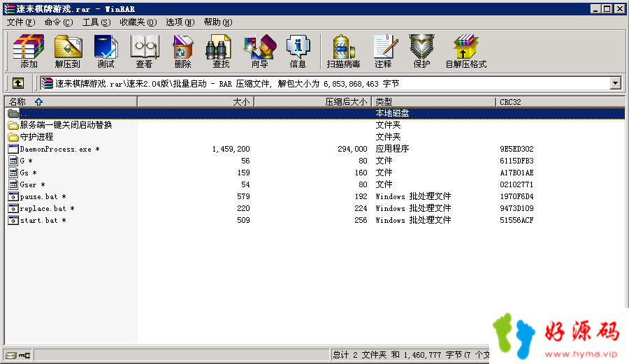Click the Add (添加) toolbar icon
Image resolution: width=629 pixels, height=364 pixels.
[29, 51]
